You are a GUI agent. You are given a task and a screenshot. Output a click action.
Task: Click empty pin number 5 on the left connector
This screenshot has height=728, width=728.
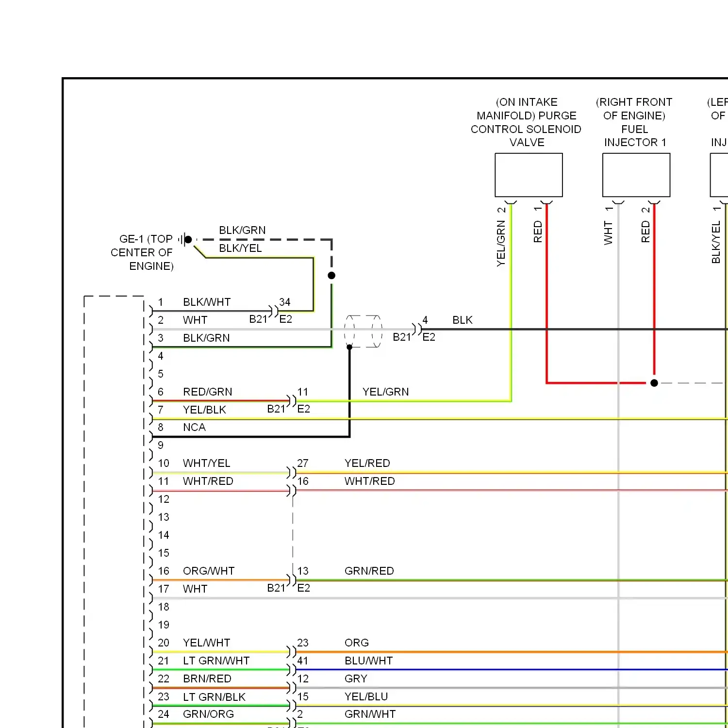pos(161,374)
